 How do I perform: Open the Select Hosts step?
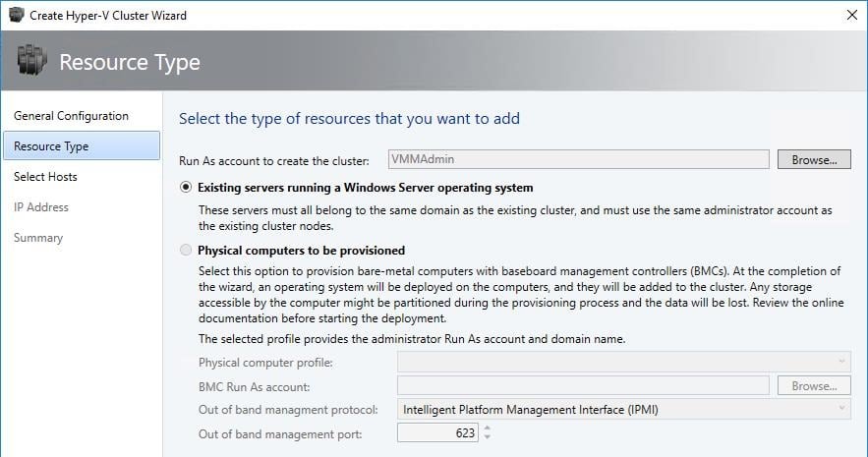45,177
